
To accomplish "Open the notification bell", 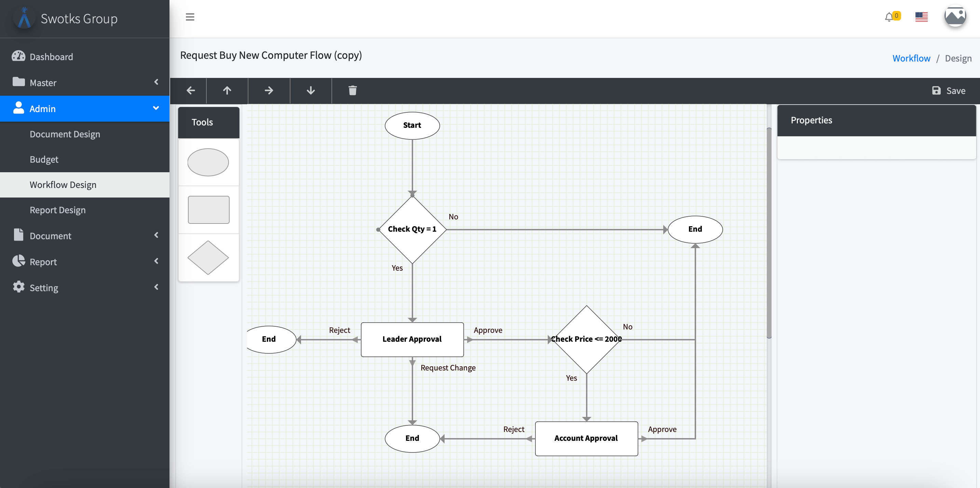I will tap(890, 17).
